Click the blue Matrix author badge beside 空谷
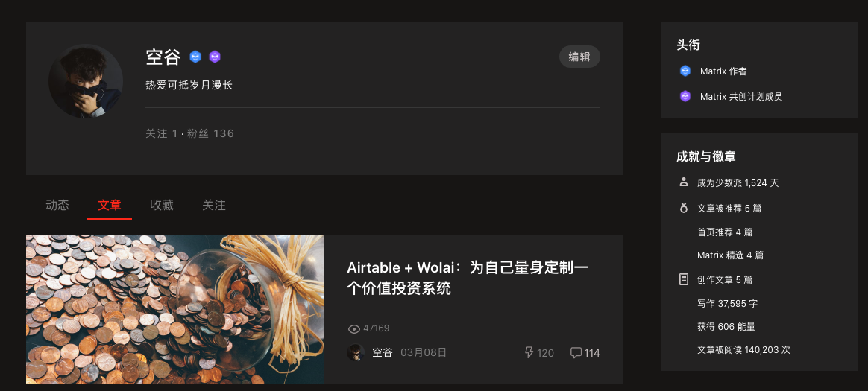Screen dimensions: 868x391 coord(195,57)
